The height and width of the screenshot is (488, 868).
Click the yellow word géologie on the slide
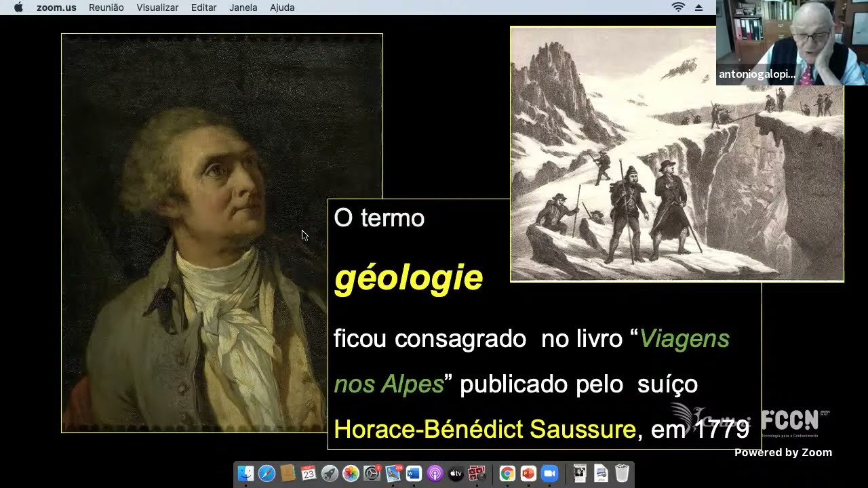coord(408,278)
